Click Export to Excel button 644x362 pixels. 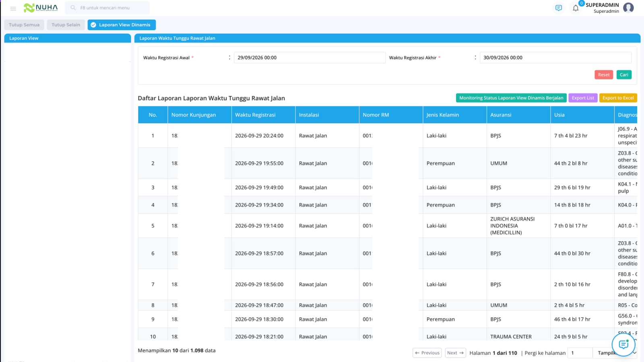pyautogui.click(x=618, y=98)
